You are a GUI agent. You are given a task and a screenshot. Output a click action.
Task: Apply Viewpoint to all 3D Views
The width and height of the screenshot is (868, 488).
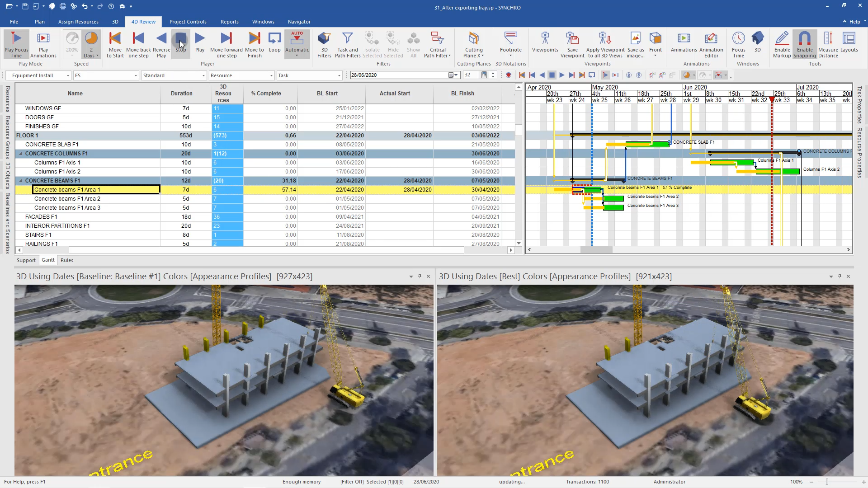point(605,45)
